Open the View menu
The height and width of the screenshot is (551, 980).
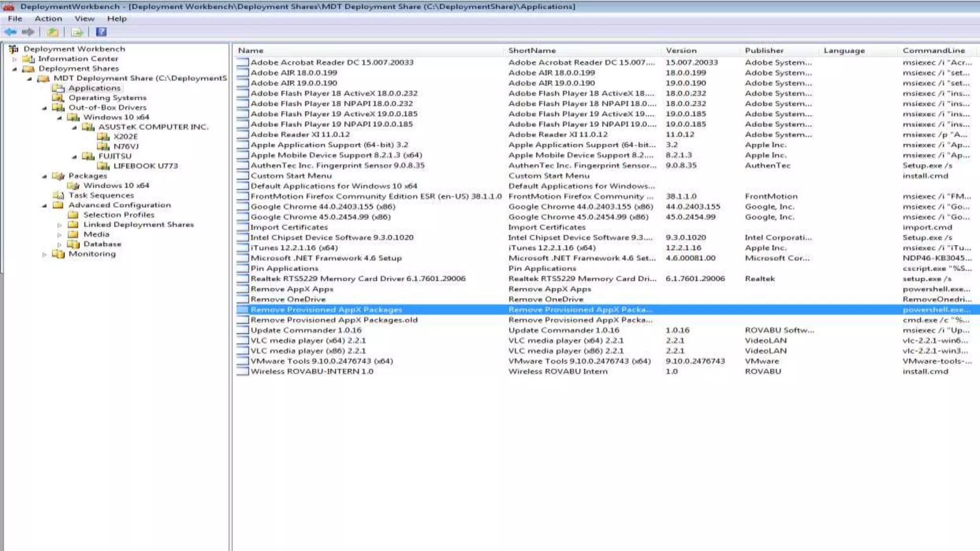pos(84,19)
